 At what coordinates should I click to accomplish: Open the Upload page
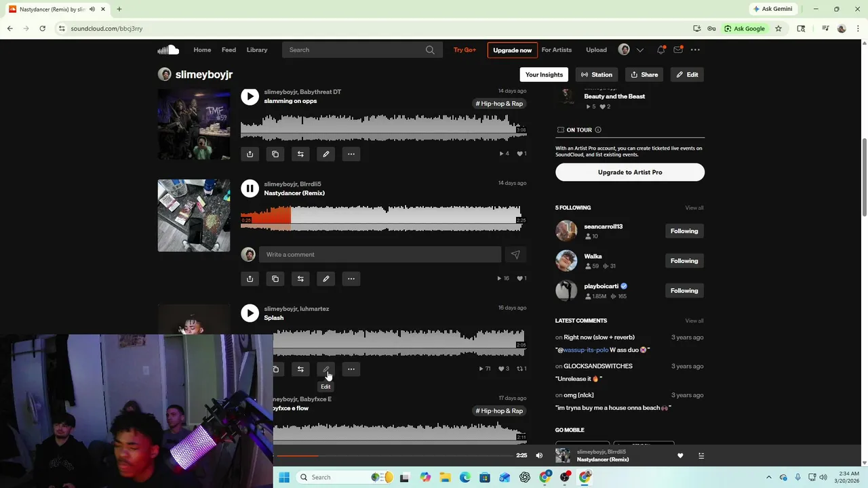pyautogui.click(x=596, y=49)
